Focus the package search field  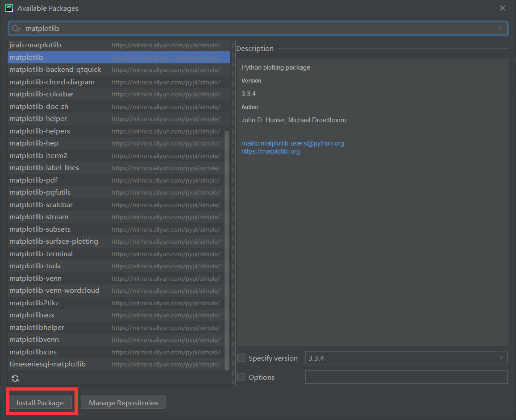click(x=258, y=29)
